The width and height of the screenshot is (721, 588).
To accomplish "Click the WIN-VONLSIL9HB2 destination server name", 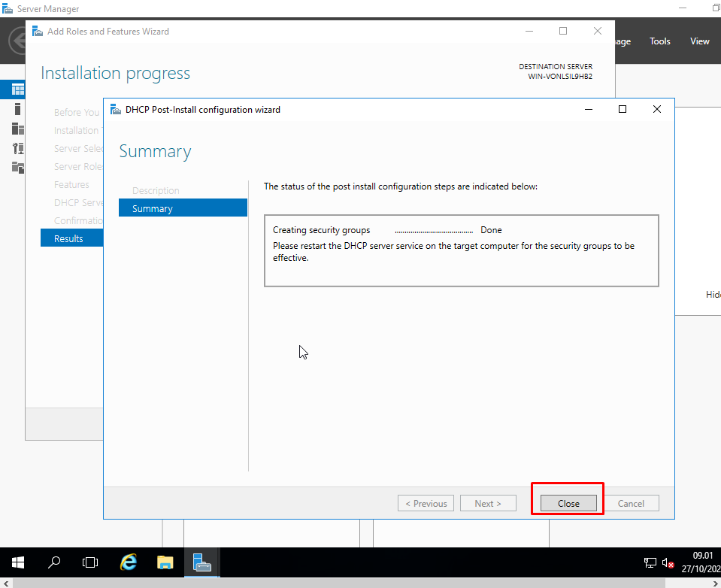I will [559, 76].
